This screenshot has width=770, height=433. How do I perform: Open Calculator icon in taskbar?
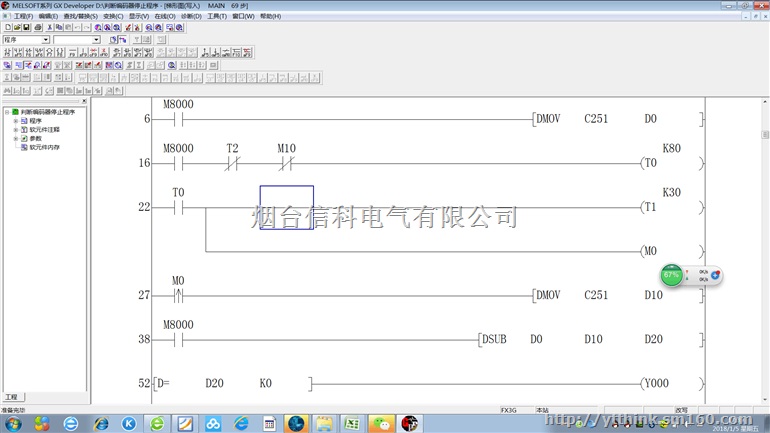[269, 423]
